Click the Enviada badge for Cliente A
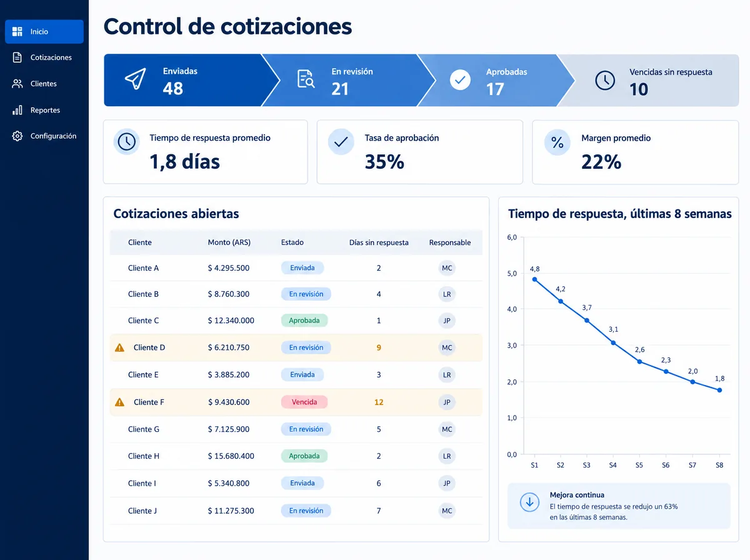Image resolution: width=750 pixels, height=560 pixels. tap(302, 268)
